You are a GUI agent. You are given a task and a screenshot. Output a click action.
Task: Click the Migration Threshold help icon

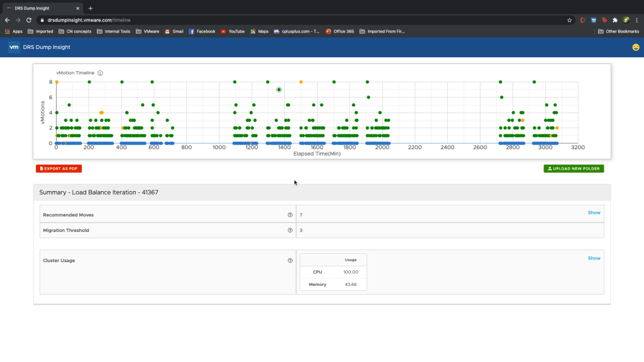pos(290,230)
